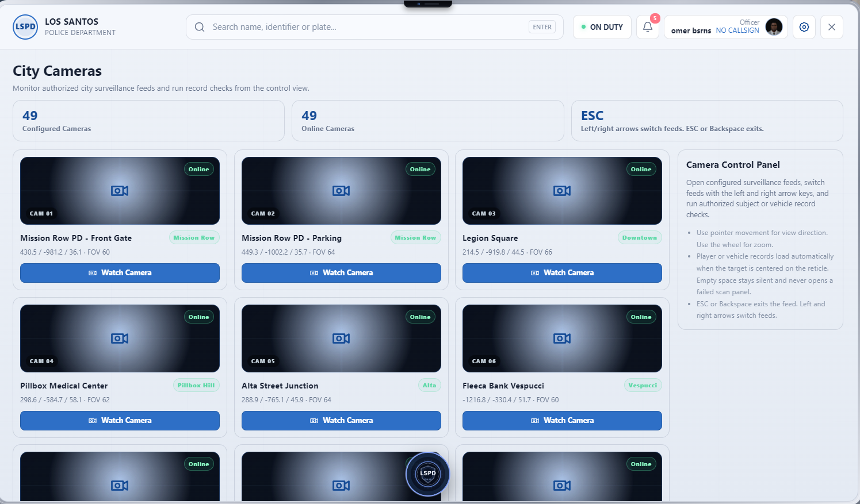The image size is (860, 504).
Task: Click the Mission Row tag on Parking card
Action: [x=415, y=238]
